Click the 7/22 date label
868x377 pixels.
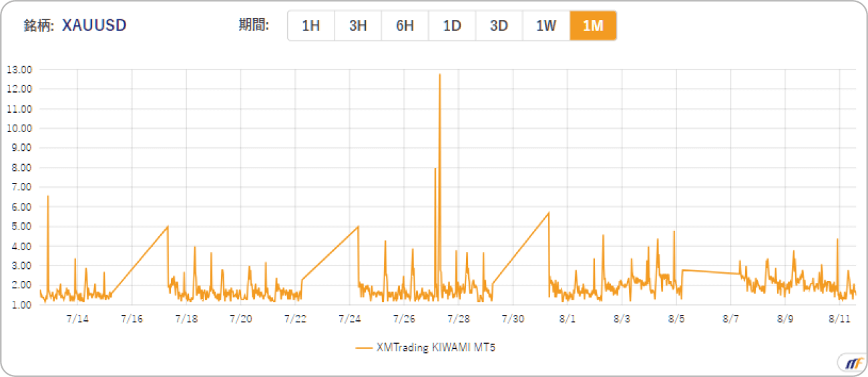coord(295,318)
